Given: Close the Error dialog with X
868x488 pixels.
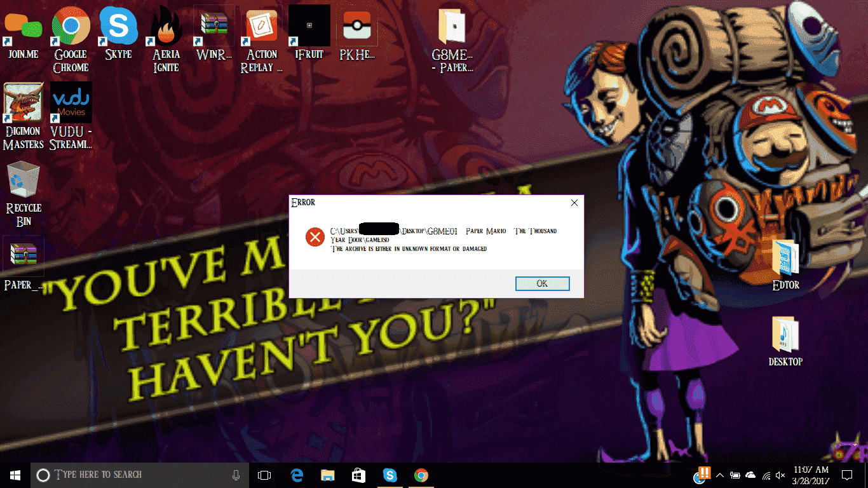Looking at the screenshot, I should coord(574,203).
